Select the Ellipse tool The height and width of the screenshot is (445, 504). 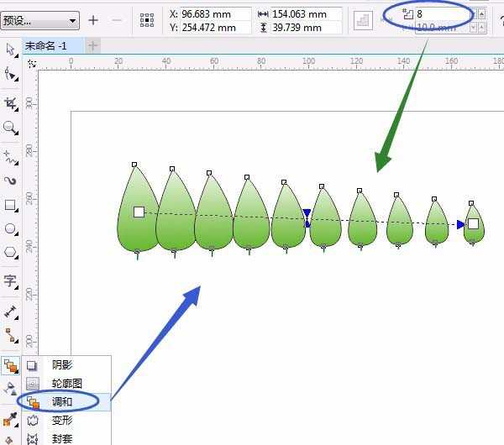point(10,228)
